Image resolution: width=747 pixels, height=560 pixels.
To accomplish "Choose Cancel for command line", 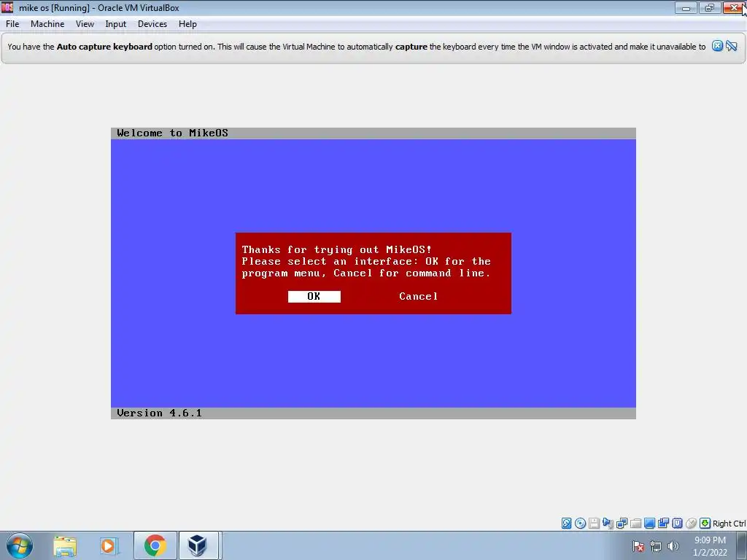I will click(418, 296).
